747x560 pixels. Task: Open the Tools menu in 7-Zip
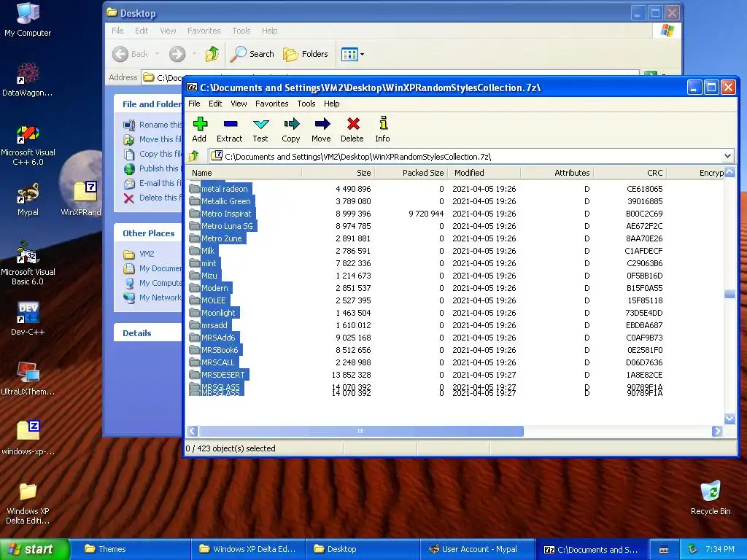(306, 104)
